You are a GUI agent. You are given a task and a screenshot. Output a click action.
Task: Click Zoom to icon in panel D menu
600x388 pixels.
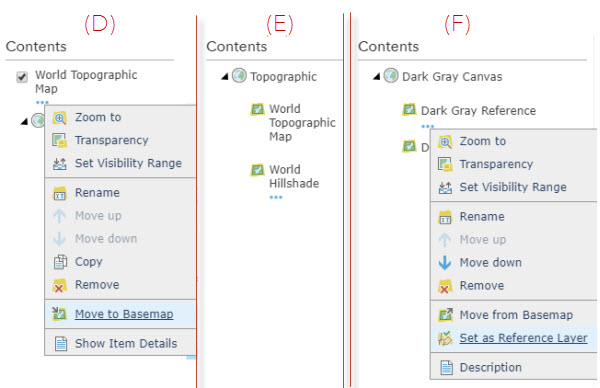click(60, 117)
